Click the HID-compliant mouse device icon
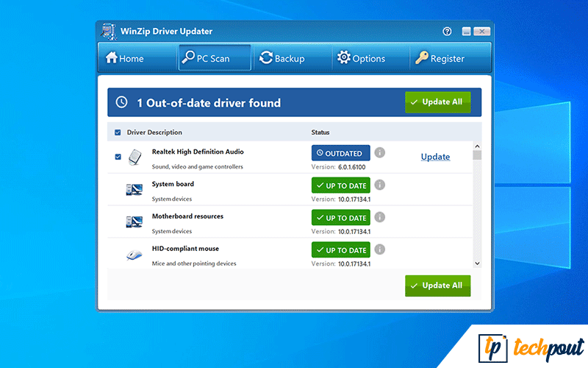588x368 pixels. (x=135, y=255)
